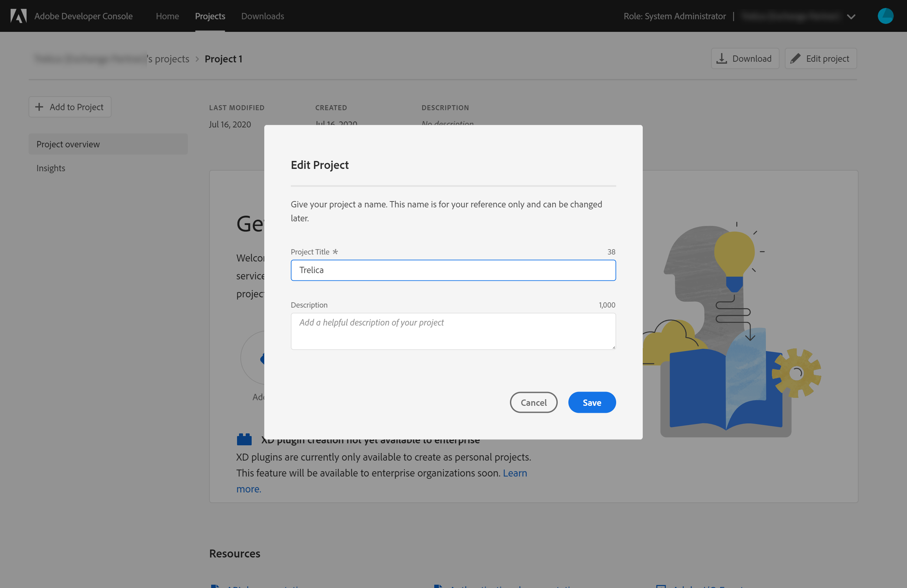Image resolution: width=907 pixels, height=588 pixels.
Task: Switch to the Downloads tab
Action: click(x=263, y=16)
